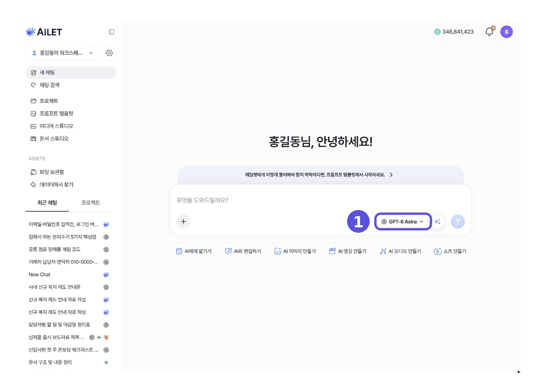The image size is (540, 392).
Task: Switch to the 최근 채팅 tab
Action: click(x=47, y=203)
